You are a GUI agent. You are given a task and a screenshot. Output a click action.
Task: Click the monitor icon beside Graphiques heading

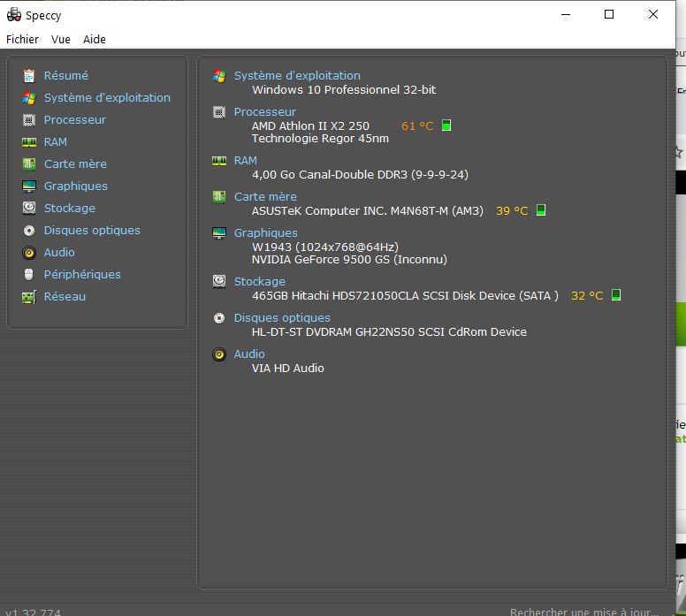tap(219, 232)
